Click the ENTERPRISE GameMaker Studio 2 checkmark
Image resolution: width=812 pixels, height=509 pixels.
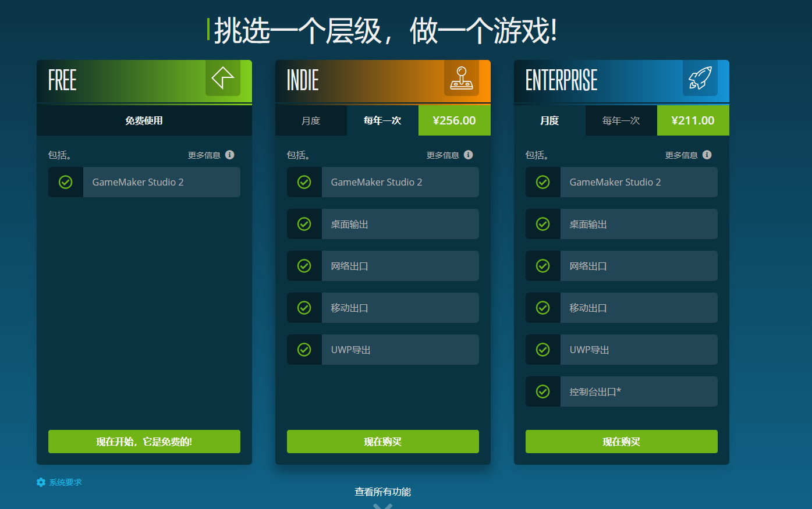pos(543,182)
